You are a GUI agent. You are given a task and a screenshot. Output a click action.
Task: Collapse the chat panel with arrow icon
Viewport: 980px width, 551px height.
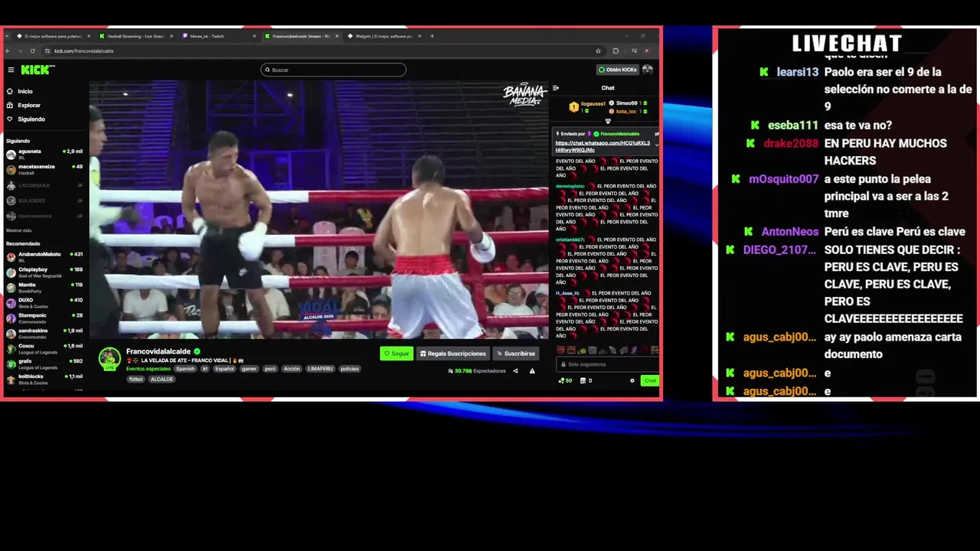click(x=556, y=88)
